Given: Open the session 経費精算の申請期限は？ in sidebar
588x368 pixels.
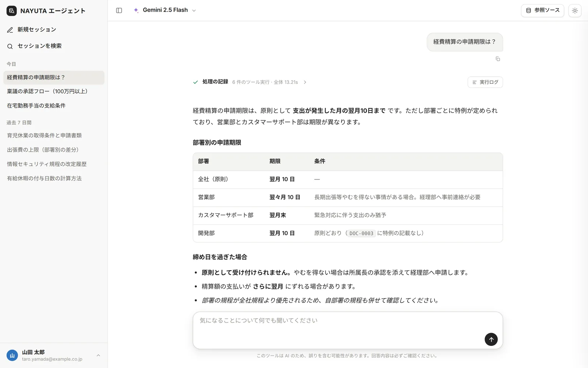Looking at the screenshot, I should 54,77.
